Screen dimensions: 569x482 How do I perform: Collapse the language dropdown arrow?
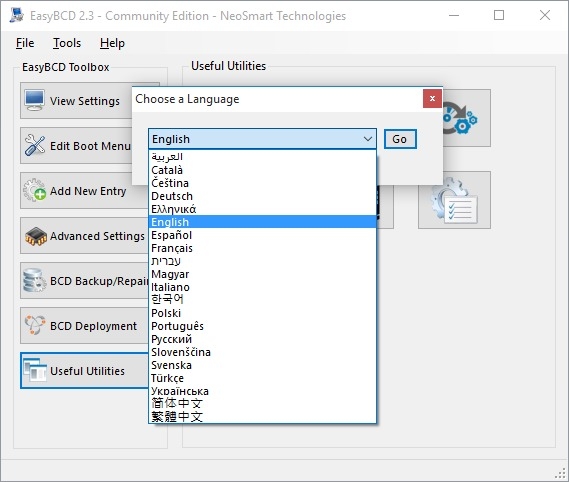click(x=368, y=139)
